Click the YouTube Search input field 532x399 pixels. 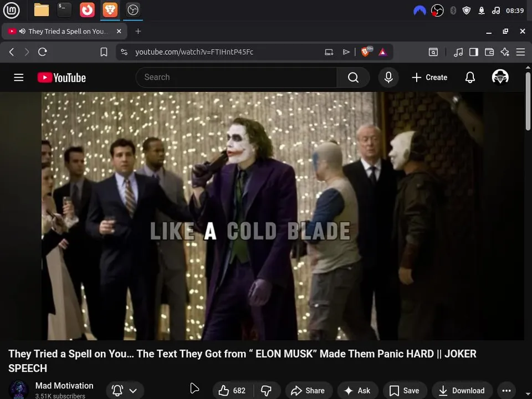(x=237, y=78)
